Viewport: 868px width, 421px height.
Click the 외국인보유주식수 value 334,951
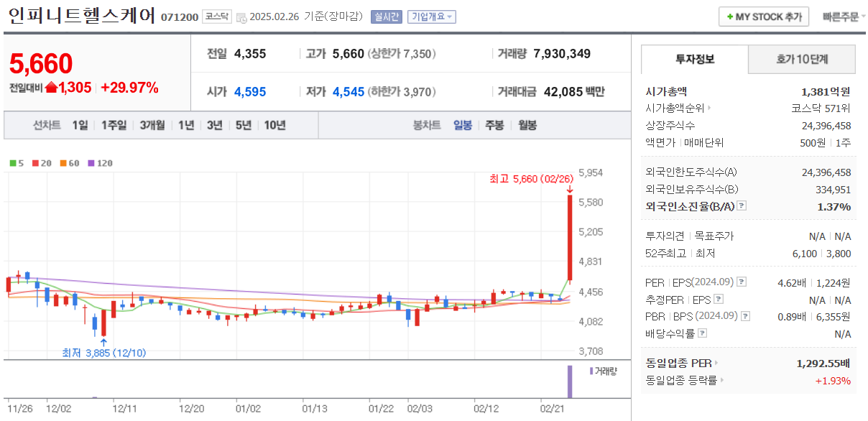pyautogui.click(x=834, y=189)
